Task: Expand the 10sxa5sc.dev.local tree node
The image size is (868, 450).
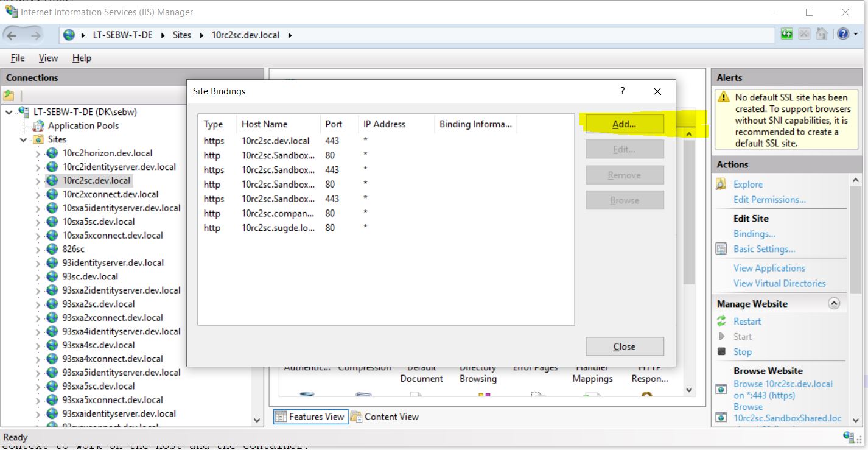Action: [x=38, y=222]
